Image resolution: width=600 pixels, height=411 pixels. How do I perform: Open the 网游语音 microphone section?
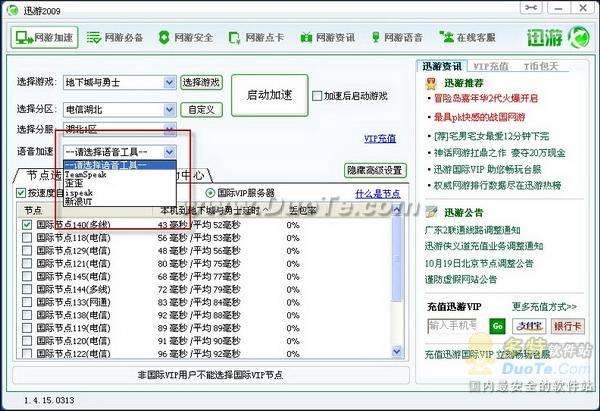pos(397,38)
